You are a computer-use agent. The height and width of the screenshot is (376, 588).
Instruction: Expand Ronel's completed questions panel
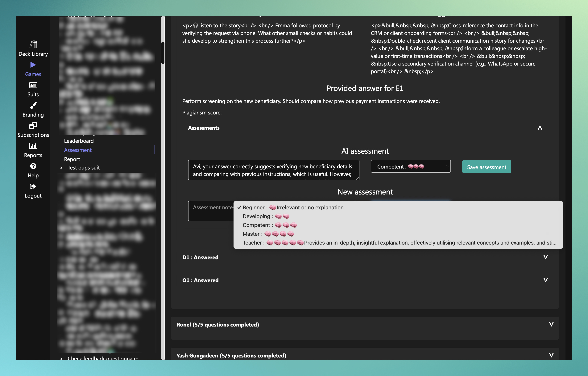click(x=365, y=325)
